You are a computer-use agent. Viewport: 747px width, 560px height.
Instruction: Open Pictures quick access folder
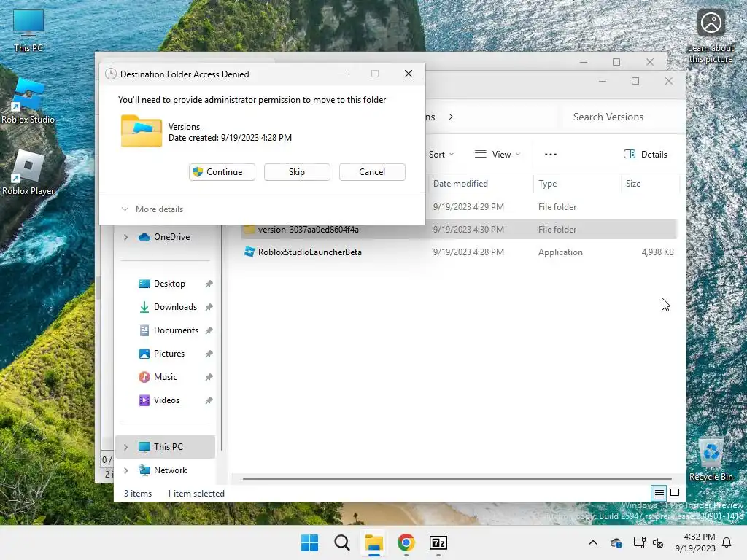(162, 354)
